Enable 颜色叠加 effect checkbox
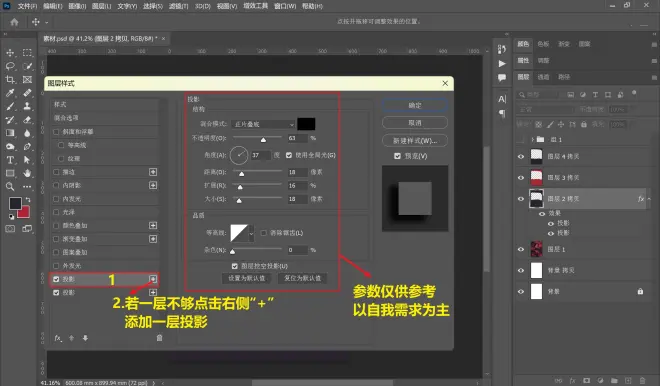 pos(56,226)
